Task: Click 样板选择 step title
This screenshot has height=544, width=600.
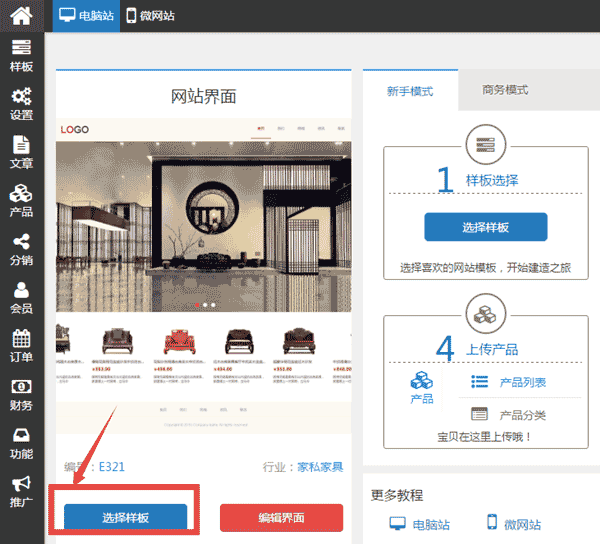Action: coord(492,180)
